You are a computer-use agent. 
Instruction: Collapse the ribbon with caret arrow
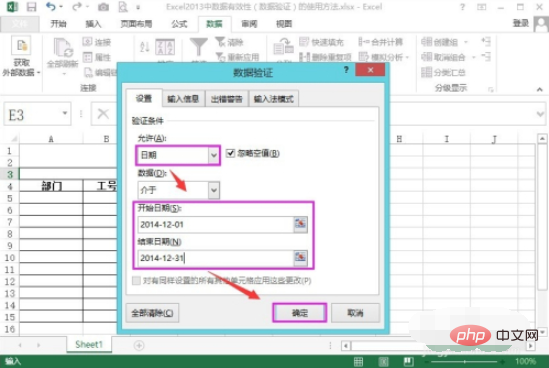pyautogui.click(x=540, y=90)
